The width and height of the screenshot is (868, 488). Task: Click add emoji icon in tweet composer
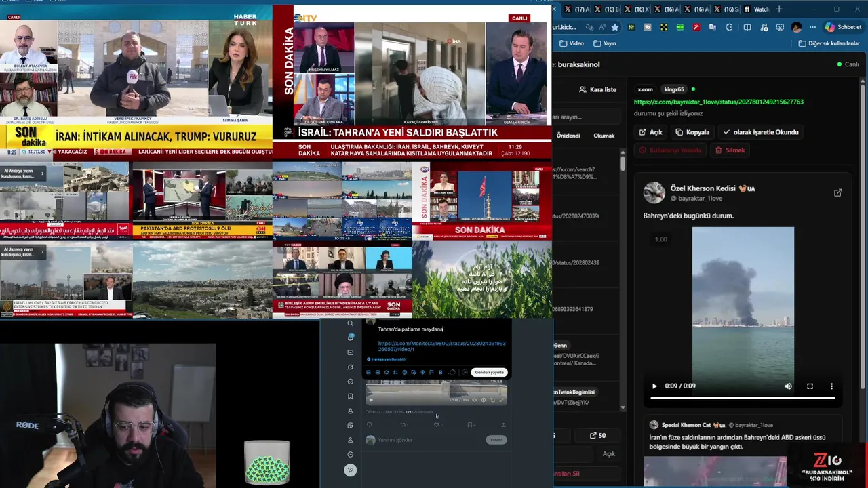coord(405,372)
